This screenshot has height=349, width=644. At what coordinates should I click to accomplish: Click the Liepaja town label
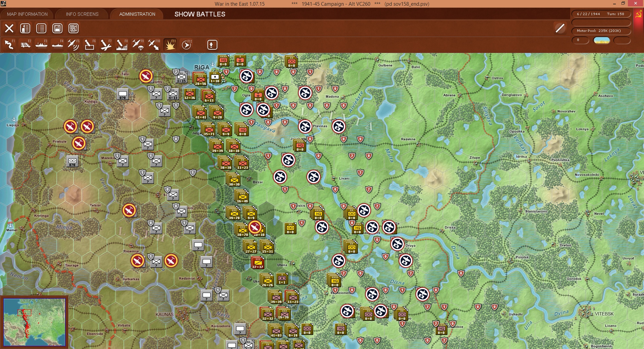point(13,125)
